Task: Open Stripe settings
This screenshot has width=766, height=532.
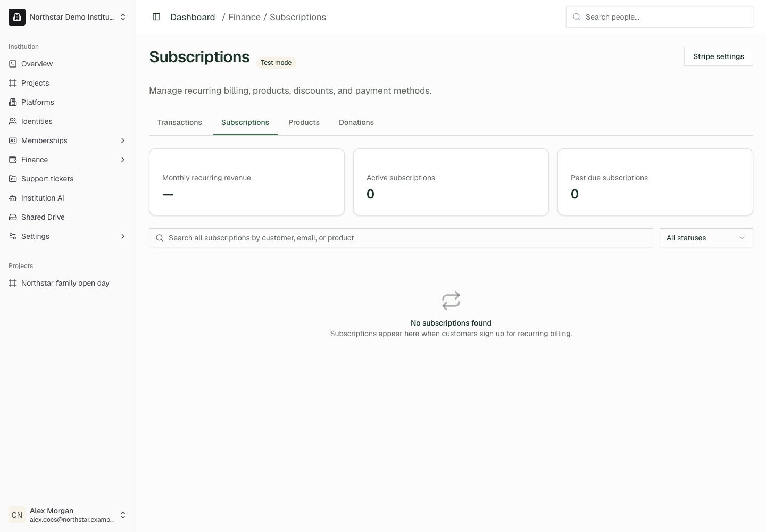Action: point(719,56)
